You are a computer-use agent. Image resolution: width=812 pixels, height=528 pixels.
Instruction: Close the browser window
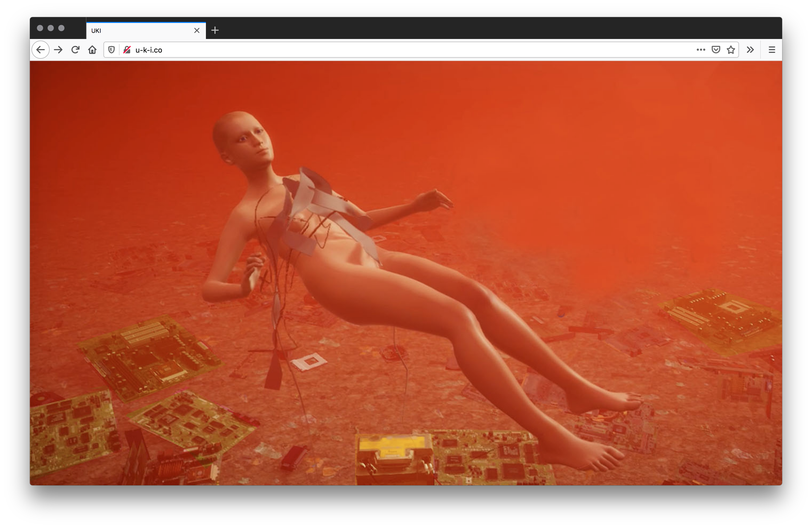(x=40, y=28)
